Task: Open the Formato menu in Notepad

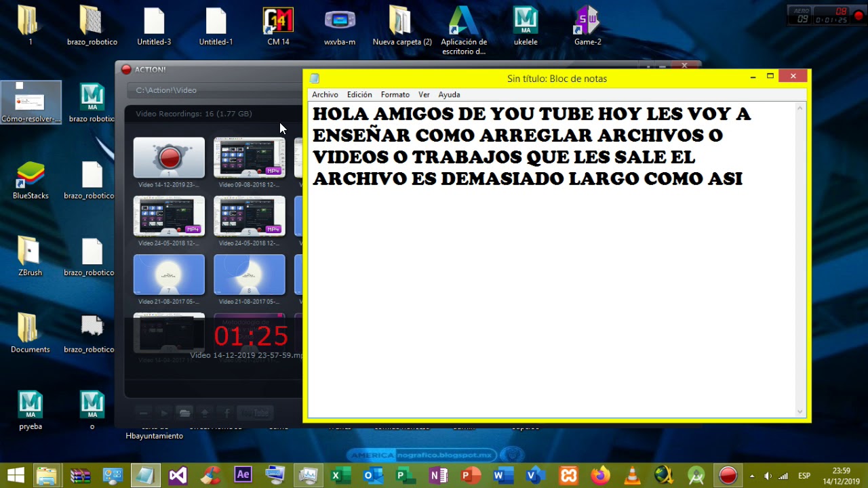Action: pyautogui.click(x=395, y=95)
